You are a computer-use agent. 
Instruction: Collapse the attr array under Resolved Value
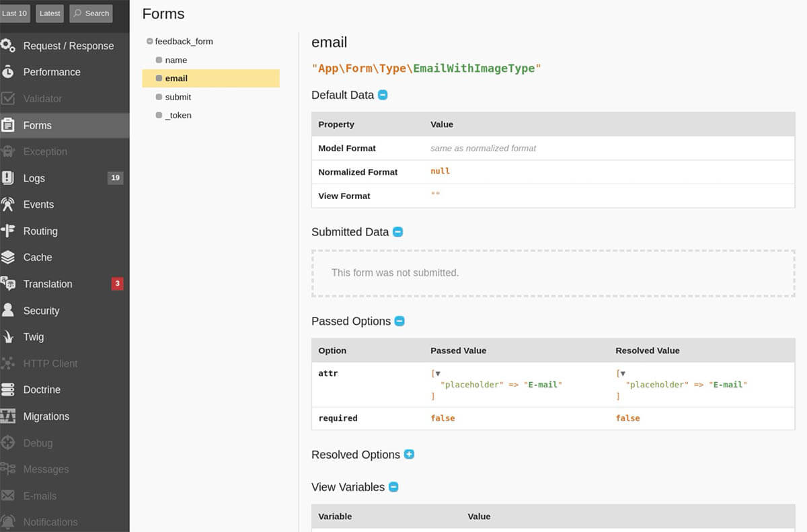tap(623, 372)
